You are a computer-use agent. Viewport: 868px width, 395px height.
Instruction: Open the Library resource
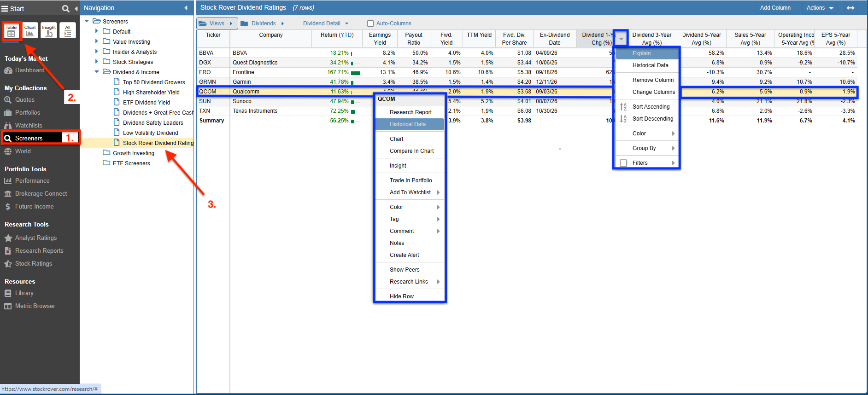tap(24, 293)
